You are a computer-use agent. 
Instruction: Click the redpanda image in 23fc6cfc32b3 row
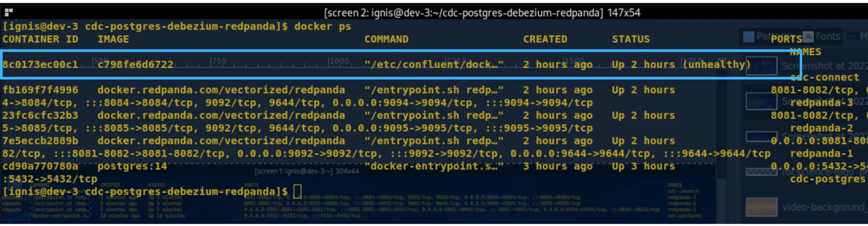[221, 115]
